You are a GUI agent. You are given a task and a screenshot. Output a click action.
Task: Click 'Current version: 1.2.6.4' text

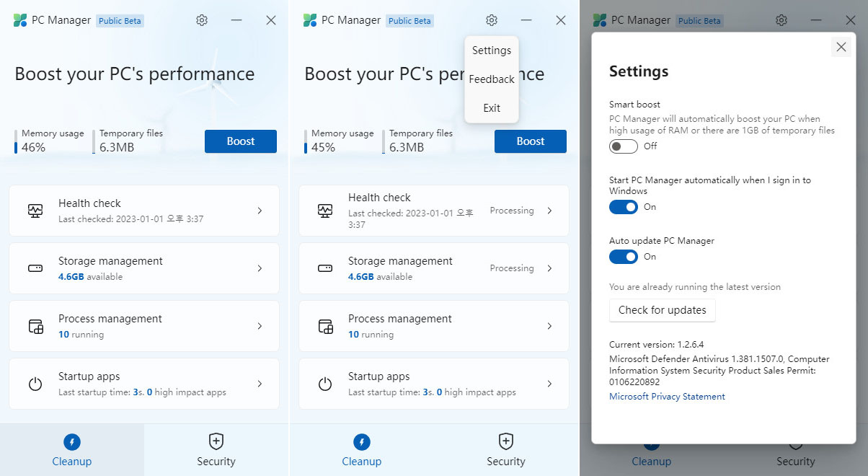tap(656, 345)
